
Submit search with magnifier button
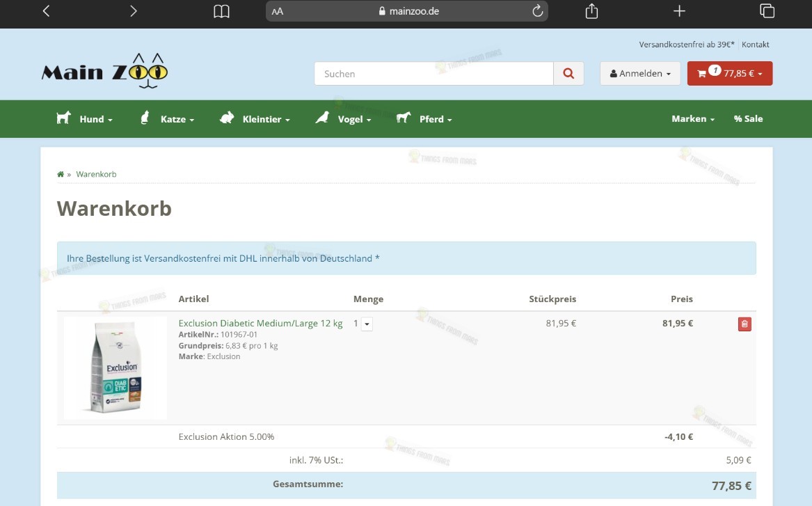click(568, 74)
